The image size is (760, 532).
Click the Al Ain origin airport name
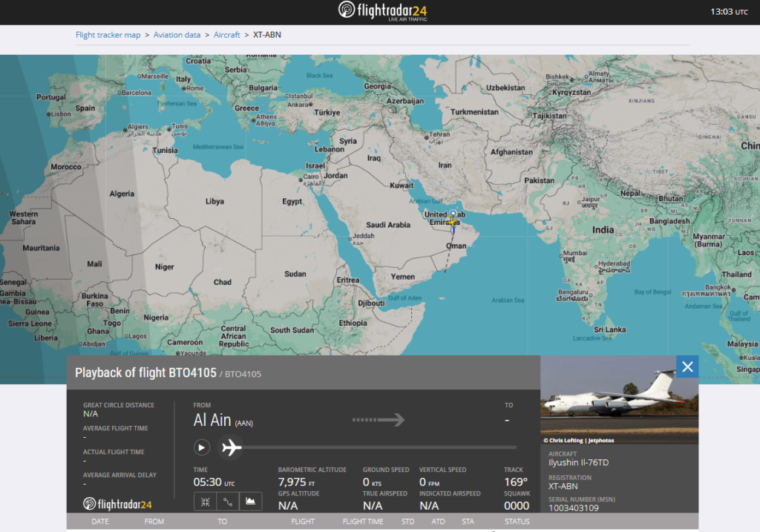pos(212,420)
